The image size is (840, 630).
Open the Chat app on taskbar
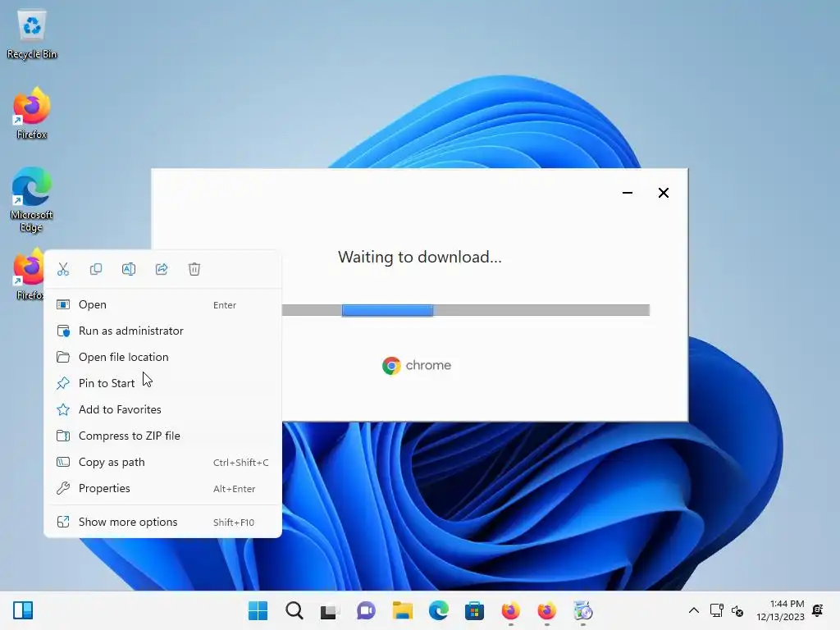pyautogui.click(x=366, y=610)
